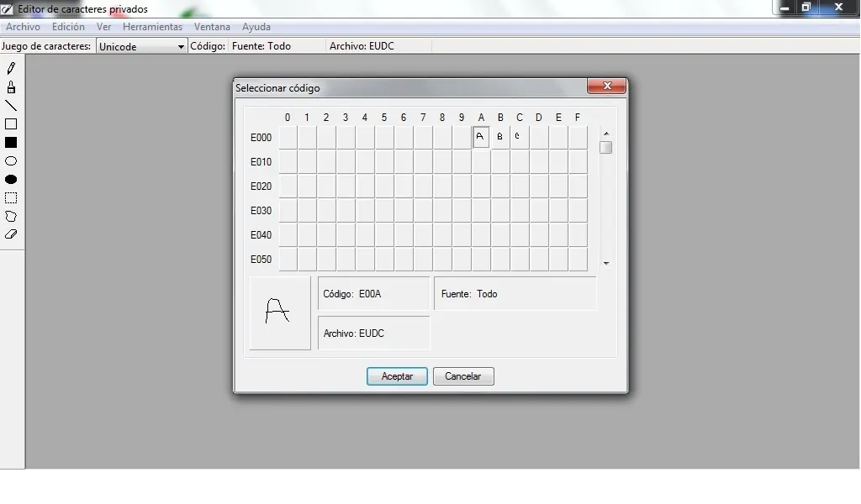Select the B character cell at E00B

(500, 137)
